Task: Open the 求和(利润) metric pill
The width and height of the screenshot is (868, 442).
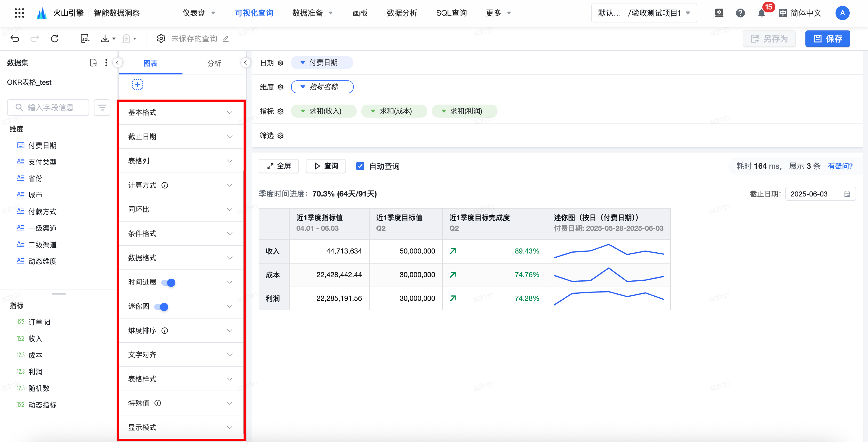Action: (464, 111)
